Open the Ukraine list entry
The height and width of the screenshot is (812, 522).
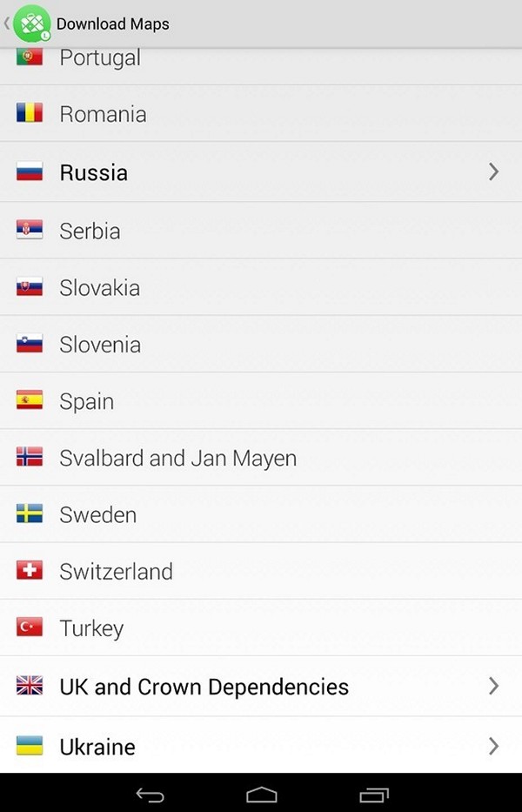(261, 745)
